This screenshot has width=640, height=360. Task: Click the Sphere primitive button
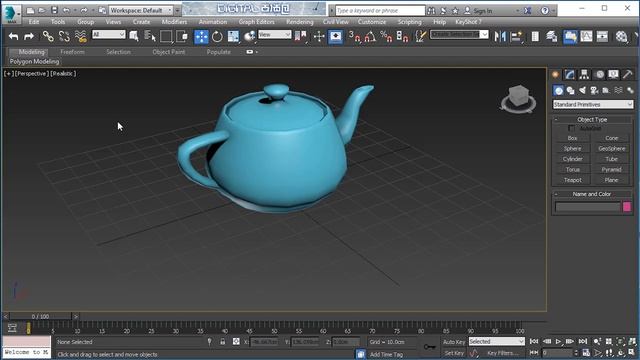click(573, 149)
